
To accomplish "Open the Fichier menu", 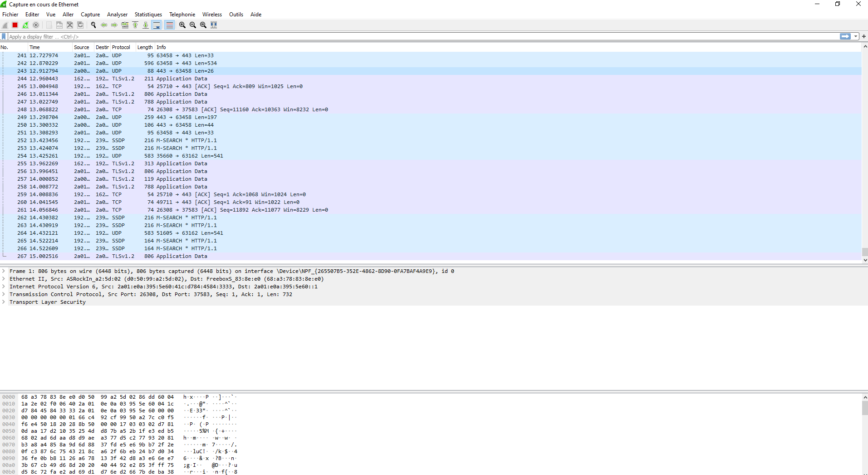I will (x=10, y=15).
